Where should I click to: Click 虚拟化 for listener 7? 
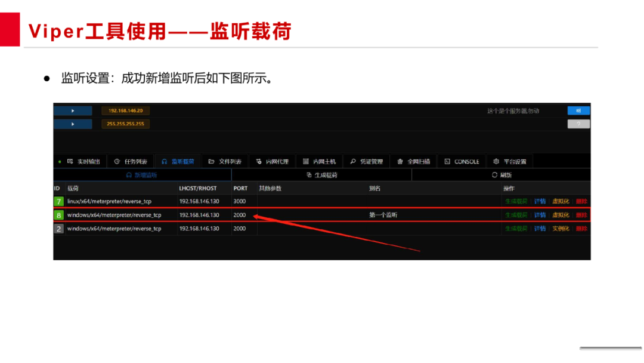(561, 201)
